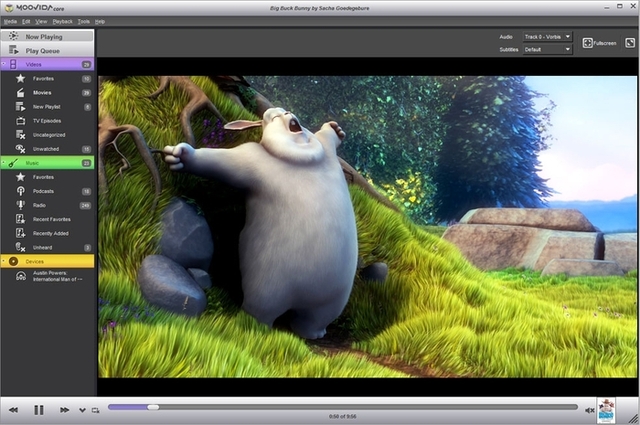The width and height of the screenshot is (640, 425).
Task: Switch to Fullscreen mode
Action: tap(599, 43)
